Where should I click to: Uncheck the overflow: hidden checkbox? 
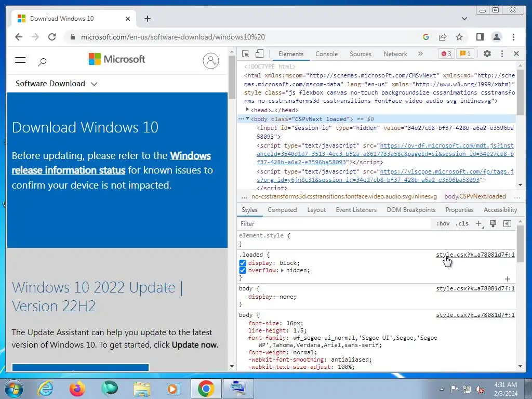pyautogui.click(x=242, y=270)
